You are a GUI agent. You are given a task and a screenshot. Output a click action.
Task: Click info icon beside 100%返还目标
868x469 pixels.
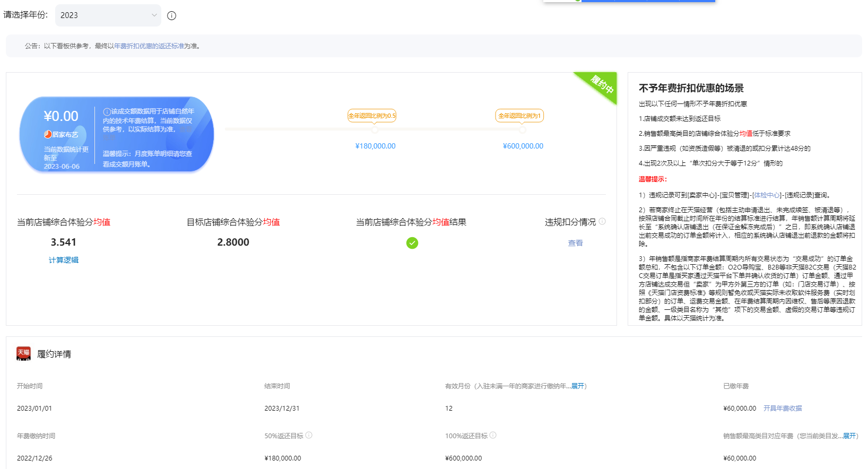(493, 435)
